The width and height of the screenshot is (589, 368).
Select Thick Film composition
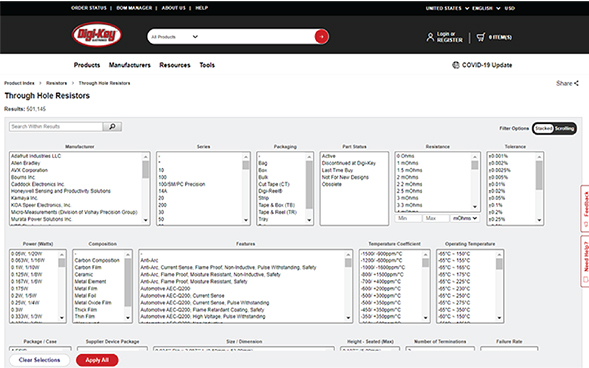click(86, 310)
